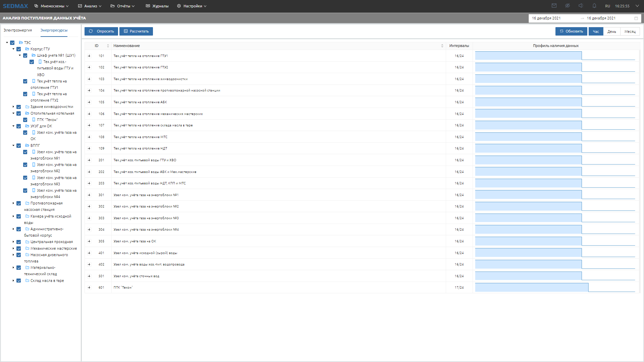Toggle the Склад масла в таре checkbox
This screenshot has height=362, width=644.
[19, 281]
